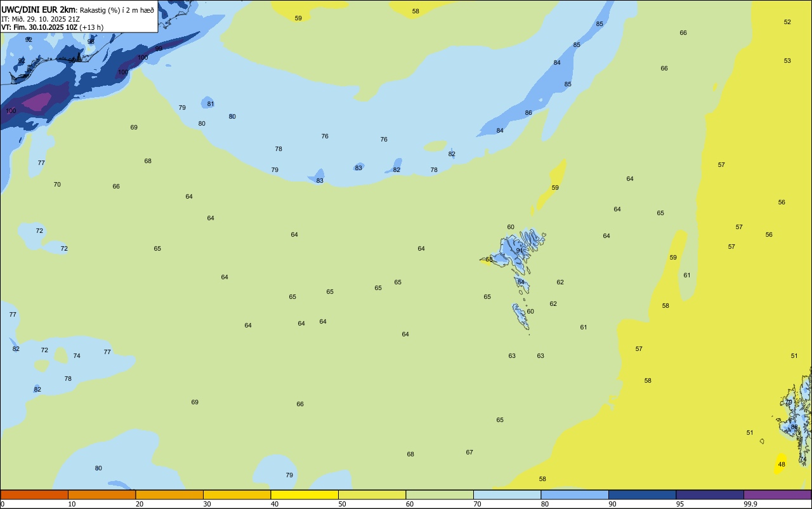Screen dimensions: 812x509
Task: Click the 30–40 golden legend swatch
Action: point(237,494)
